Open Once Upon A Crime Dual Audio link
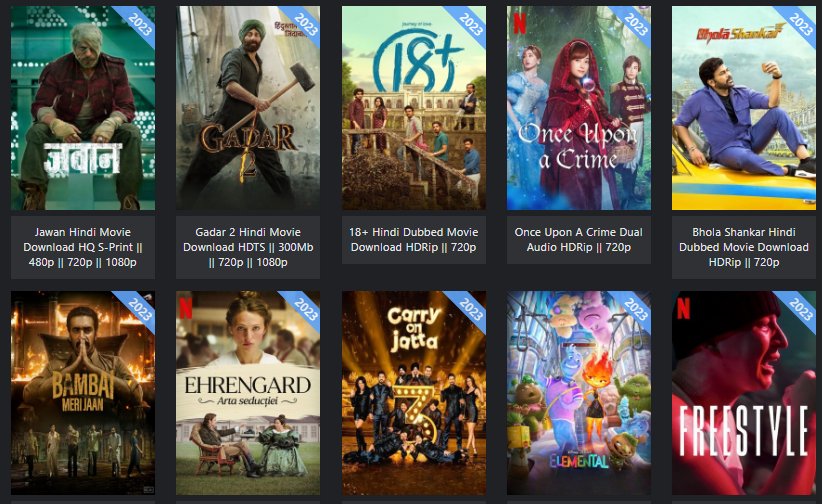Image resolution: width=822 pixels, height=504 pixels. 579,240
